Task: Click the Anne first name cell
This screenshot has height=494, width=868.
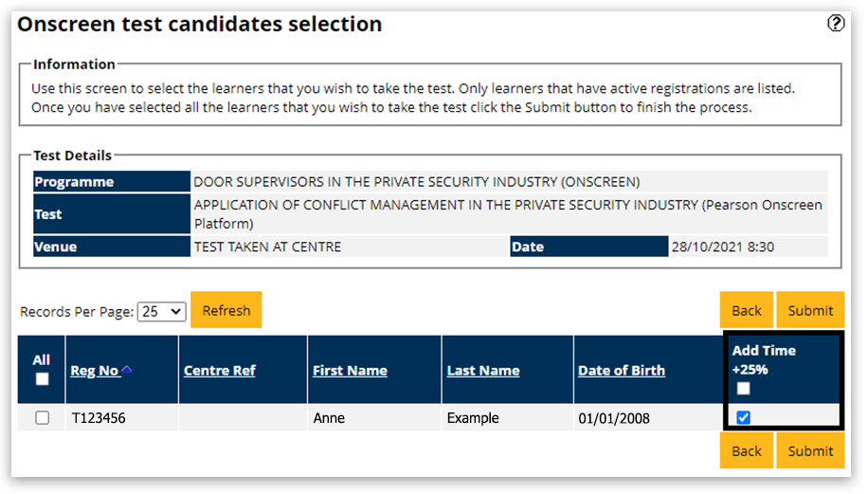Action: (331, 418)
